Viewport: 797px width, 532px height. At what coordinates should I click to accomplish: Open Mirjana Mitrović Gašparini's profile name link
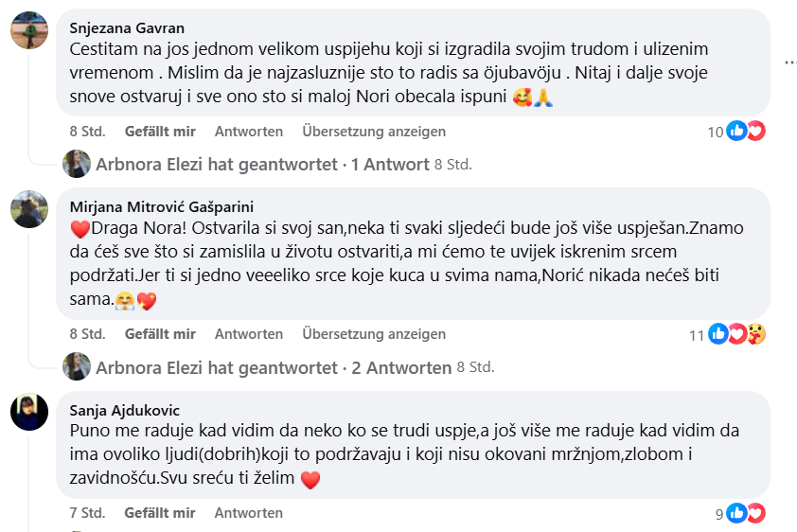(x=162, y=207)
